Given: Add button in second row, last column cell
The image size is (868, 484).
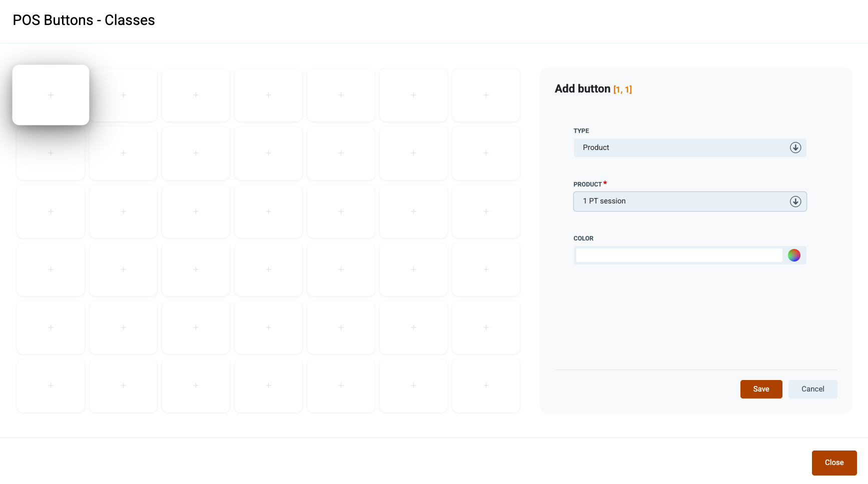Looking at the screenshot, I should pos(486,153).
